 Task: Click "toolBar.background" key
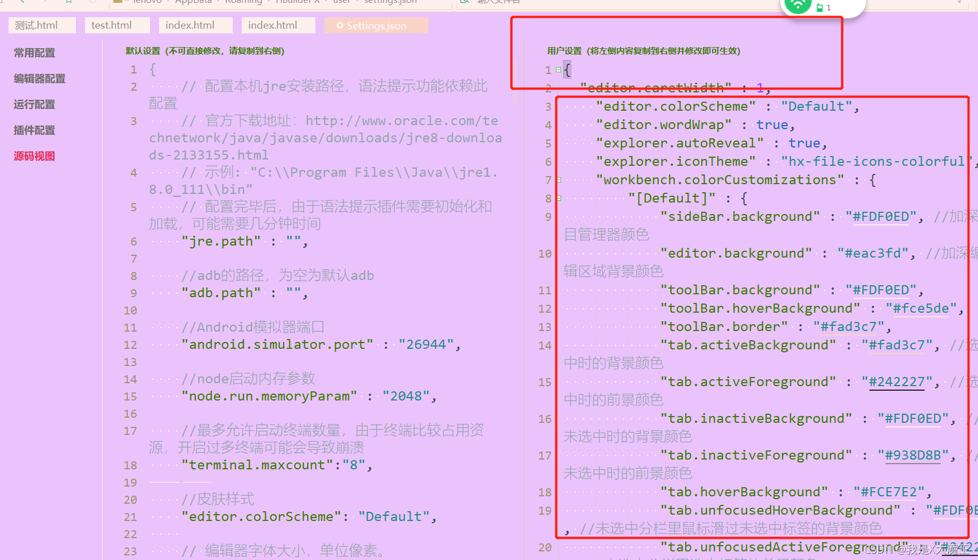pyautogui.click(x=740, y=290)
